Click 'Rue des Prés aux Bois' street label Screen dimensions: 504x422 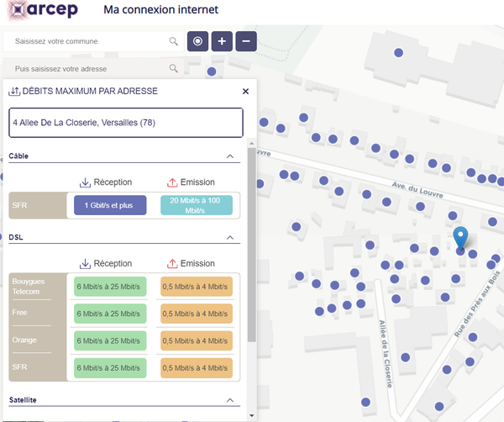(477, 304)
